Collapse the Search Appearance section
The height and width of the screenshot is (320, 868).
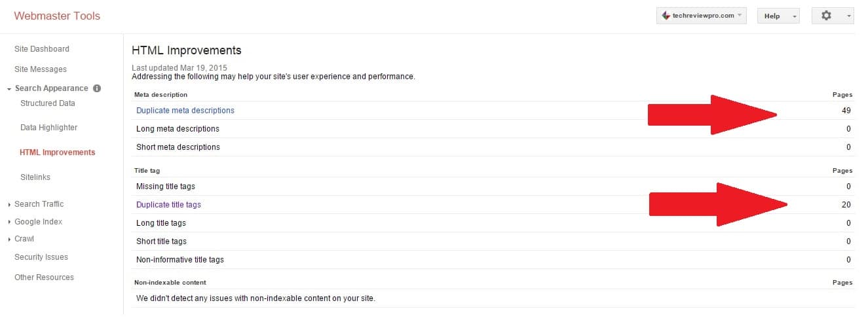pyautogui.click(x=51, y=88)
